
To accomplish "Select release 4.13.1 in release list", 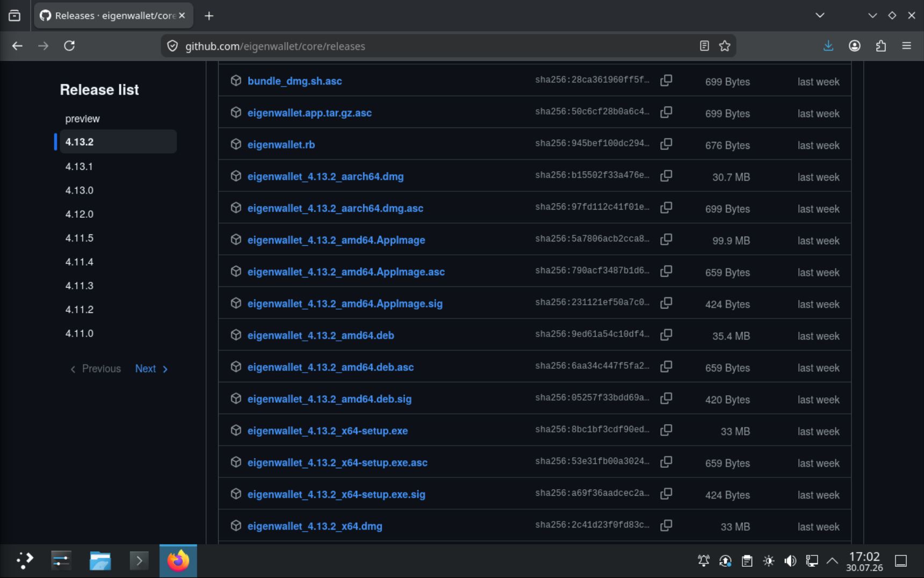I will tap(79, 166).
